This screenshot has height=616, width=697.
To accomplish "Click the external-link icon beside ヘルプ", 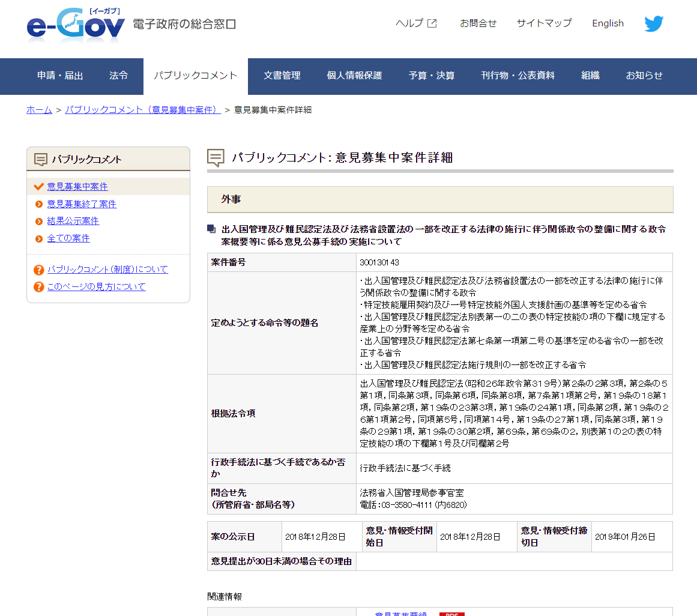I will pyautogui.click(x=432, y=23).
